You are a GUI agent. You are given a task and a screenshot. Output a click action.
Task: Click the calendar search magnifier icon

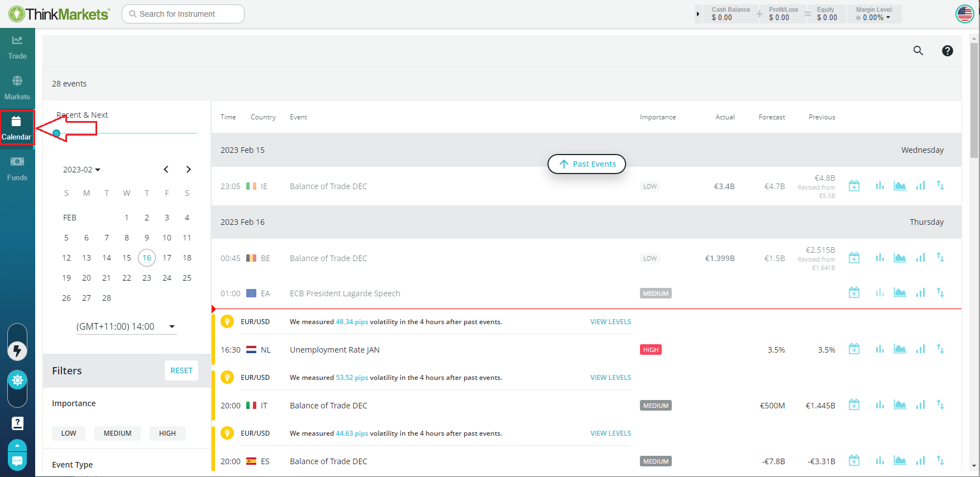(x=918, y=51)
